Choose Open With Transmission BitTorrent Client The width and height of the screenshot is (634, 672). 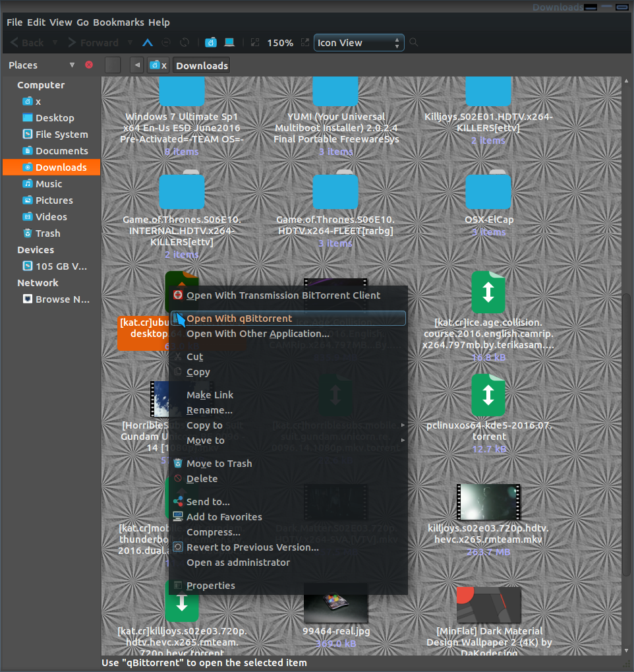point(288,295)
